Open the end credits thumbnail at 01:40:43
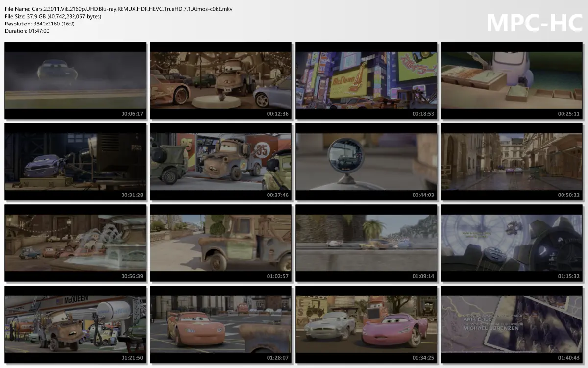 tap(512, 325)
